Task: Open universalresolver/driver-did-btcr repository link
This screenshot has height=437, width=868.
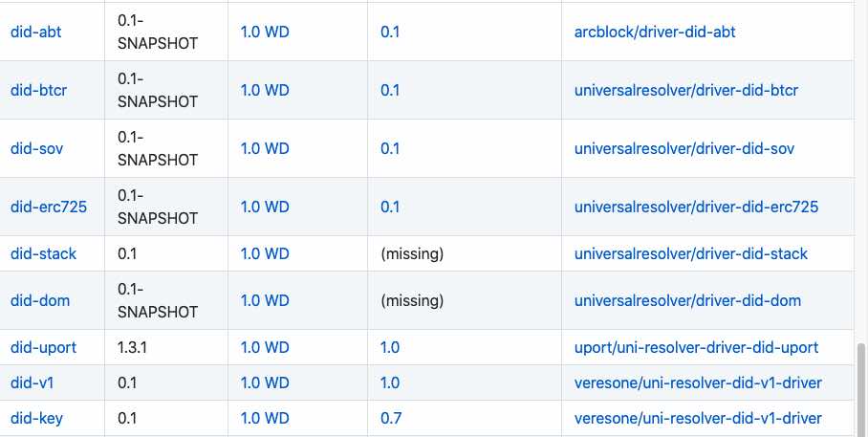Action: coord(685,90)
